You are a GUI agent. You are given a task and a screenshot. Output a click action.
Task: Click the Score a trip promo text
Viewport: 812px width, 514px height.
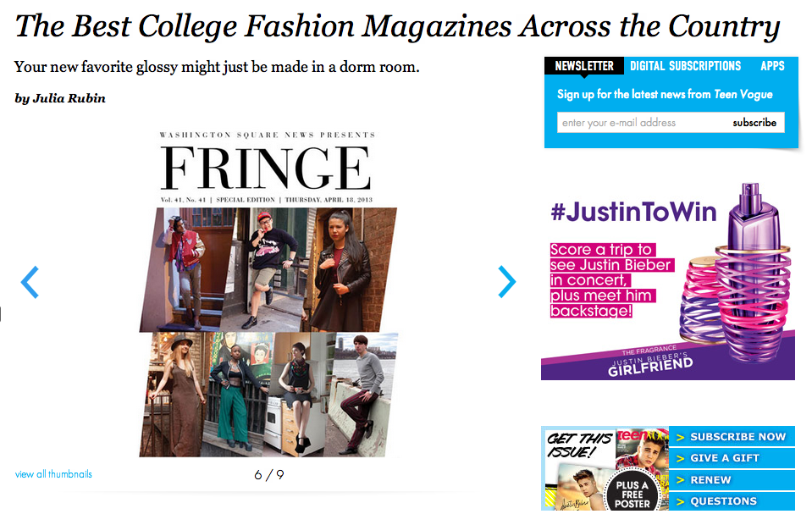click(601, 280)
